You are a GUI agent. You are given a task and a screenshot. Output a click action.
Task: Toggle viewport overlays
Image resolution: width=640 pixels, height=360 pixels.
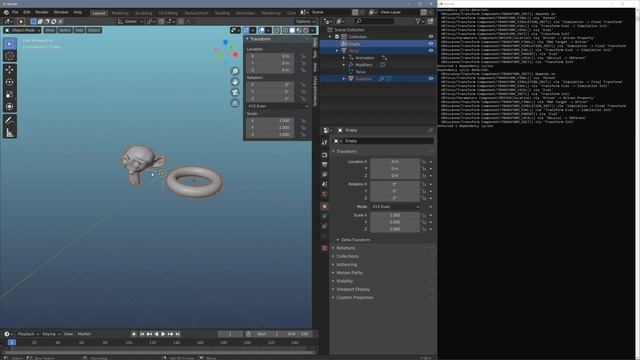point(262,30)
